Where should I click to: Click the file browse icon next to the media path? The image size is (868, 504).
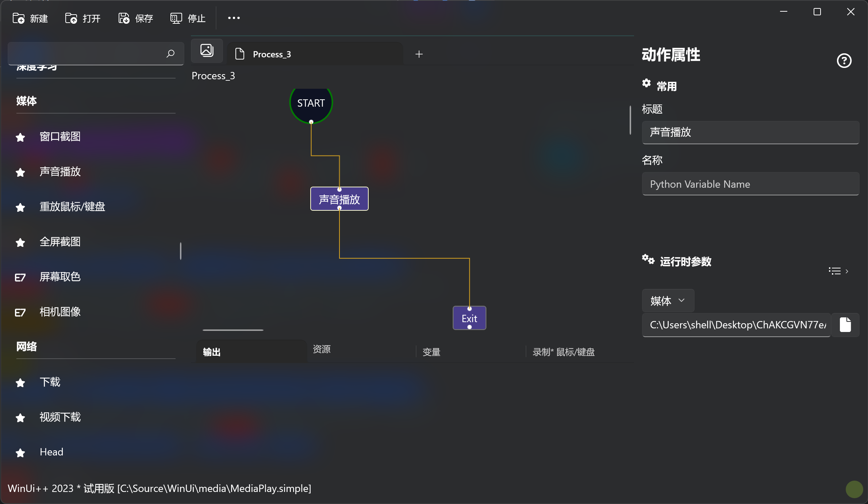point(845,325)
